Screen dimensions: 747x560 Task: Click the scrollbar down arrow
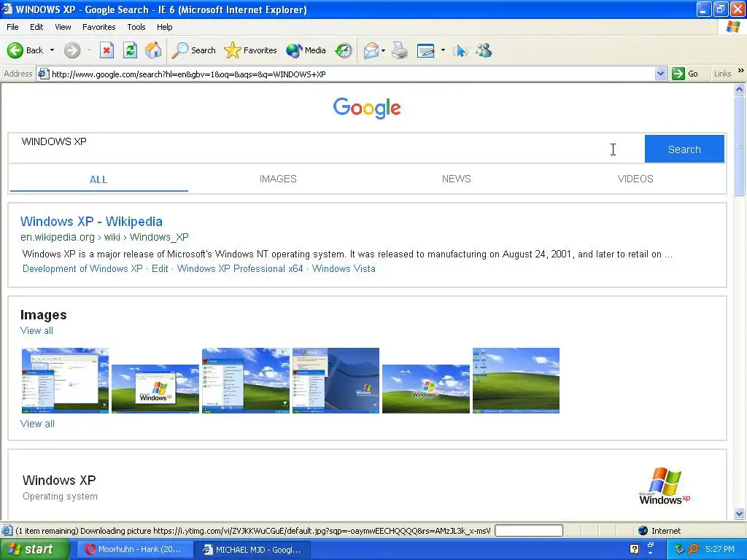click(740, 513)
